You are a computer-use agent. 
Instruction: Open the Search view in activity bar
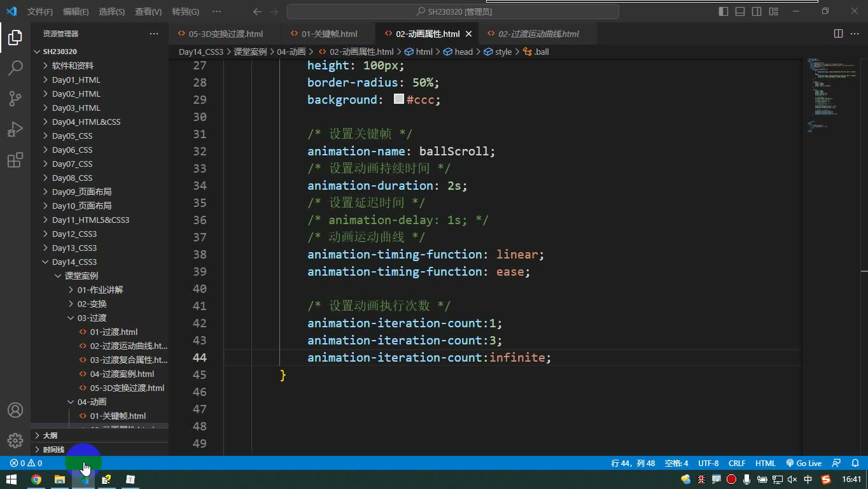click(x=15, y=68)
